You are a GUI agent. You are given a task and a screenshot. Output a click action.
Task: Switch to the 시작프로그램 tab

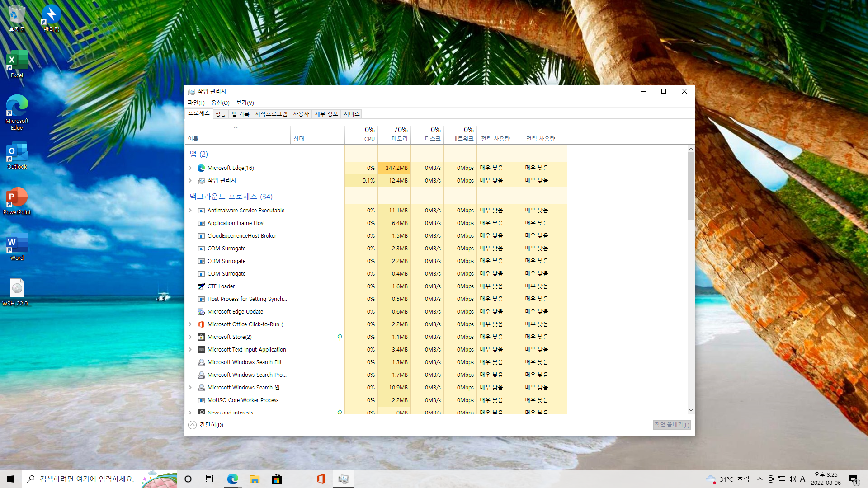pos(271,114)
